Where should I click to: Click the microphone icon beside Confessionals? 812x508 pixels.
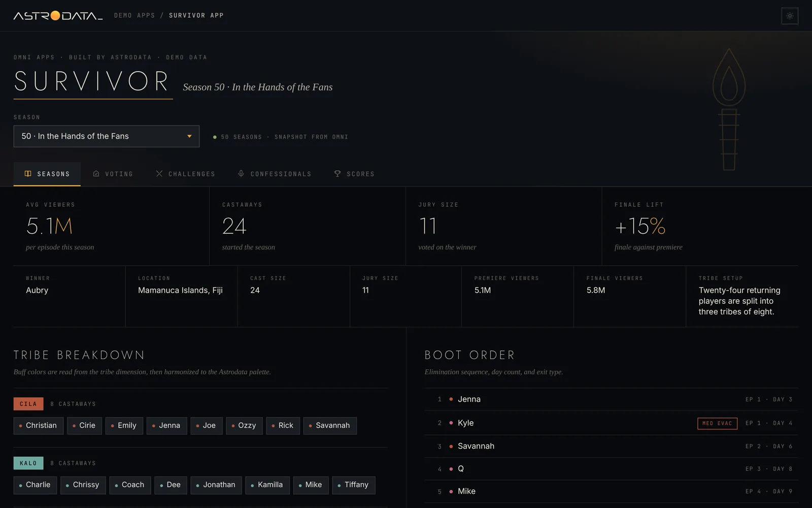click(241, 174)
